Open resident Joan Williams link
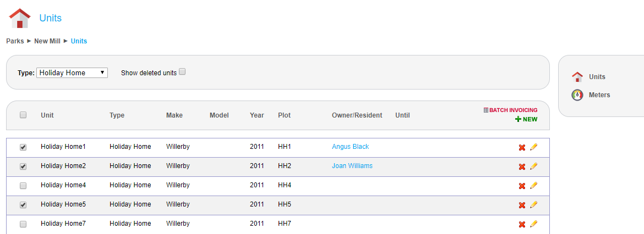 coord(352,166)
